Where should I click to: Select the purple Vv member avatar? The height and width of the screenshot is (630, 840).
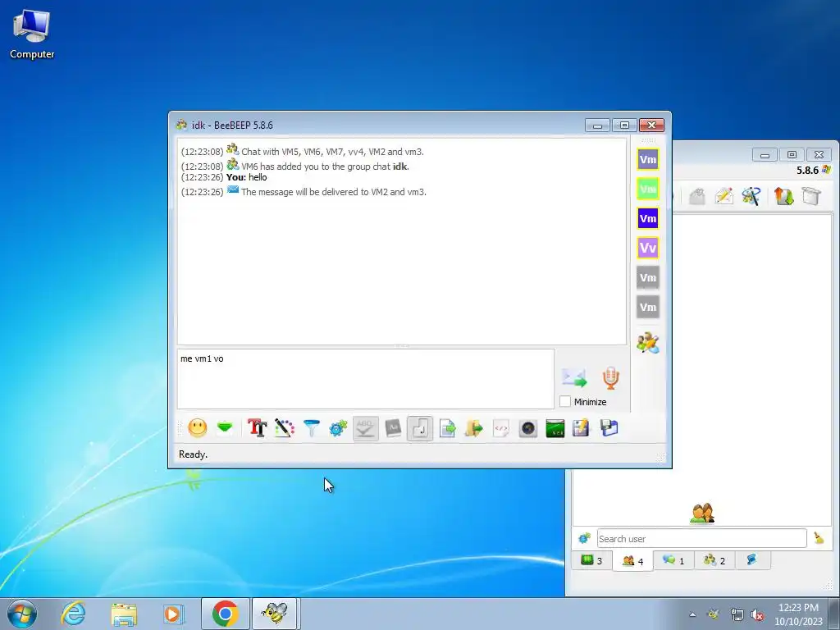[x=648, y=248]
